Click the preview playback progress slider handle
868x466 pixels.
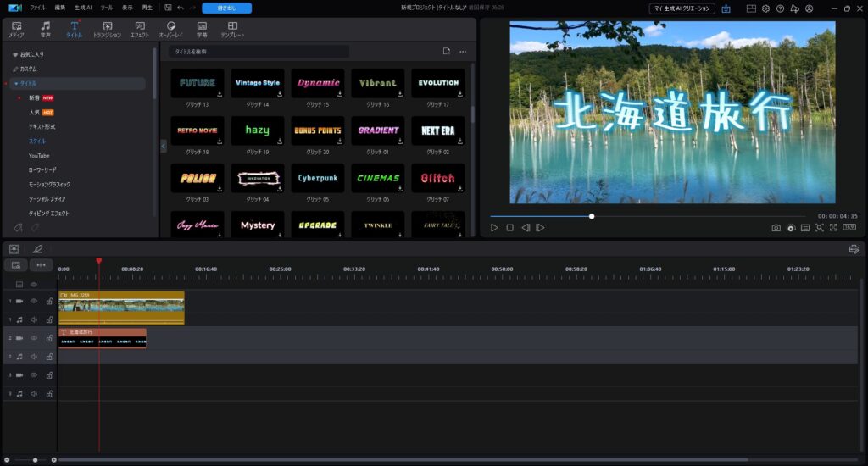592,216
